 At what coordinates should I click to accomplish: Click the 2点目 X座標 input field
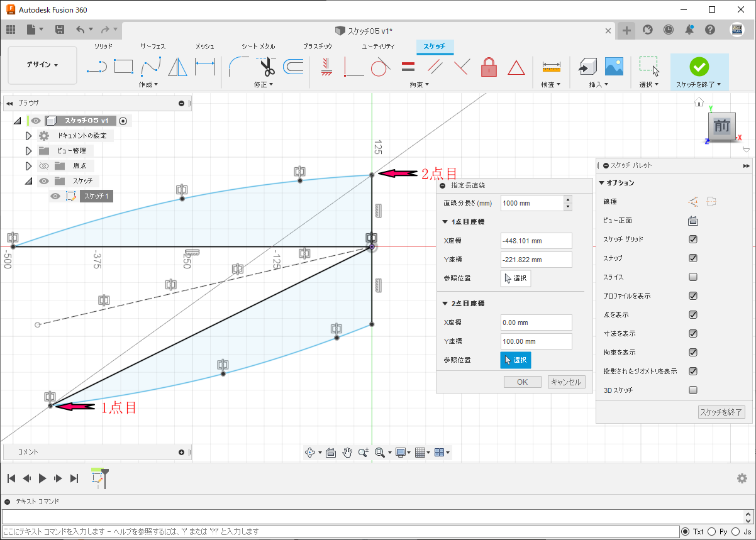pos(536,322)
